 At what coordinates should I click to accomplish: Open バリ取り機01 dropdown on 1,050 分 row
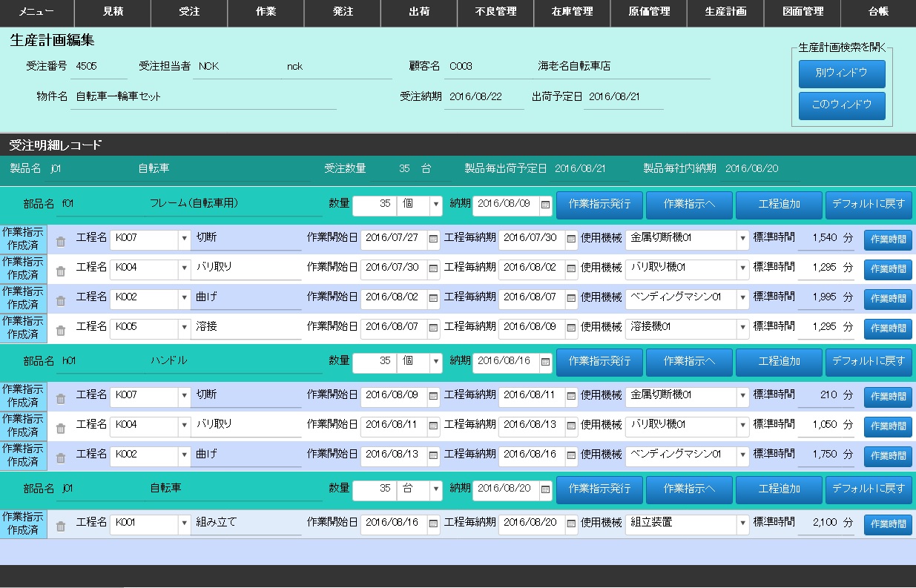[x=743, y=425]
